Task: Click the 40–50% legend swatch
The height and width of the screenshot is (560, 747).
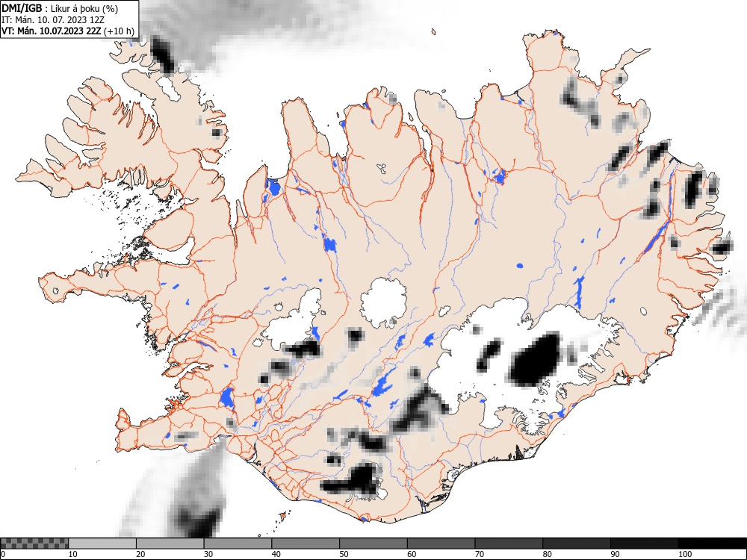Action: [x=306, y=544]
